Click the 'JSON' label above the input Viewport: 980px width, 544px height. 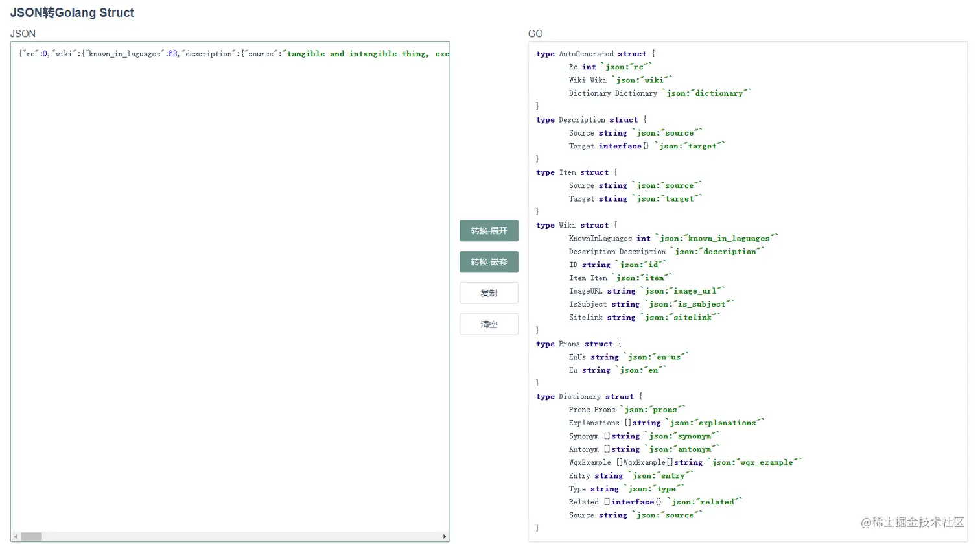point(23,34)
